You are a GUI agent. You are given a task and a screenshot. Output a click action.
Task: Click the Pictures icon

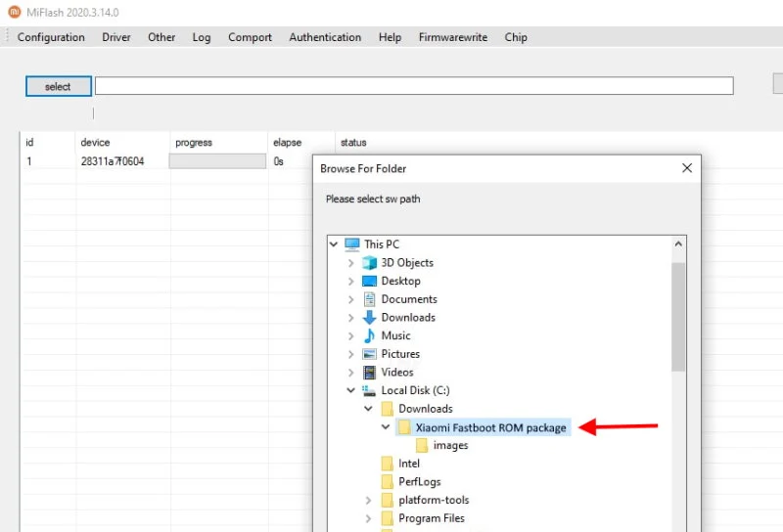click(370, 354)
